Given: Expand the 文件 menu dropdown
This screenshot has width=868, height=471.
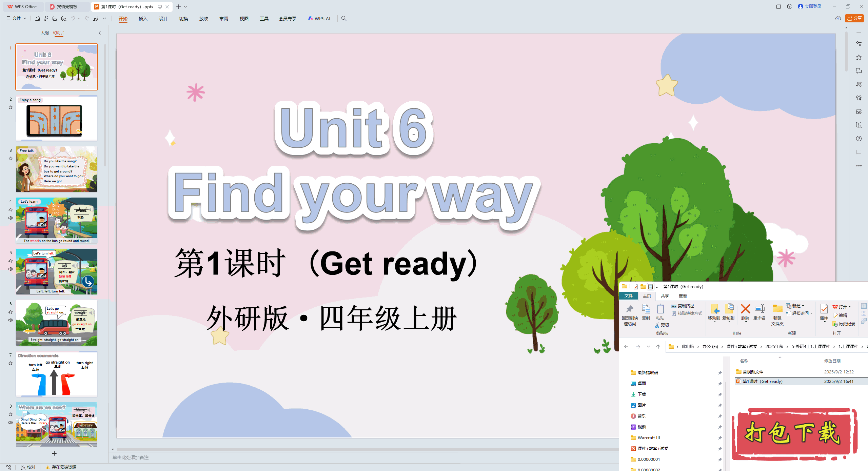Looking at the screenshot, I should tap(16, 19).
